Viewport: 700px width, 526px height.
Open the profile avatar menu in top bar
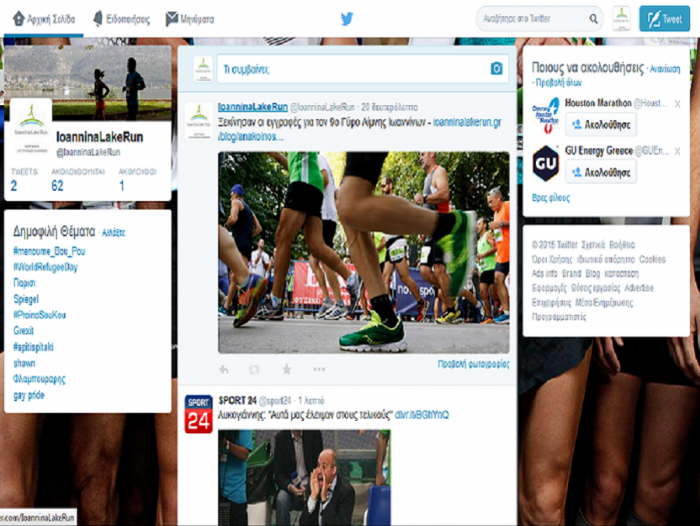(622, 18)
